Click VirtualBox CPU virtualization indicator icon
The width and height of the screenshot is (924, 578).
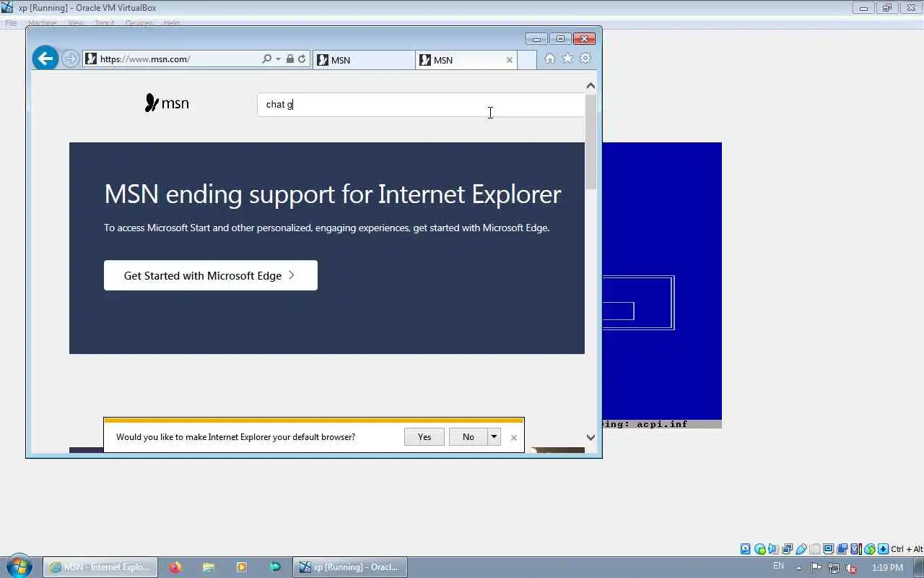point(856,549)
